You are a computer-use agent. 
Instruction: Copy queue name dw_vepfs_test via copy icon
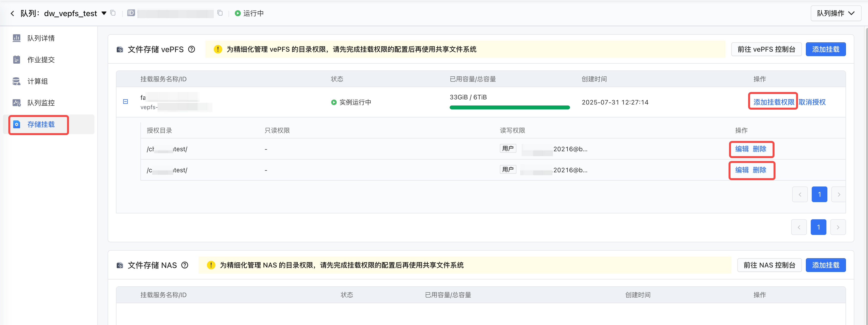click(113, 13)
